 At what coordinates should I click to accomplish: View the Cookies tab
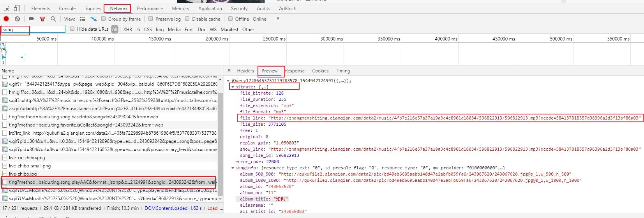tap(320, 70)
